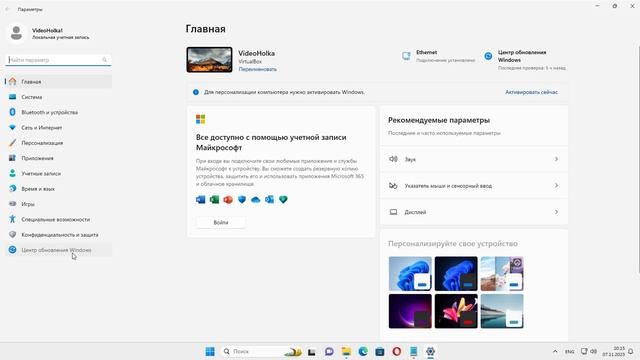
Task: Open Звук recommended setting
Action: pyautogui.click(x=474, y=159)
